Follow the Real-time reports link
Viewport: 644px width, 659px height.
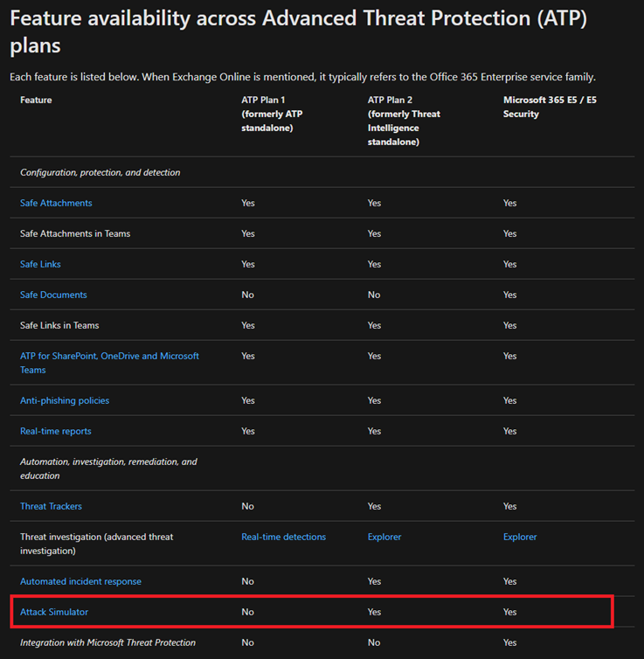(55, 431)
